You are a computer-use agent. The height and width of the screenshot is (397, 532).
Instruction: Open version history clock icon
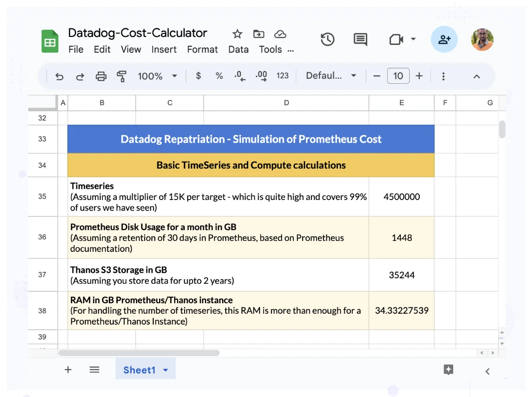[x=327, y=39]
